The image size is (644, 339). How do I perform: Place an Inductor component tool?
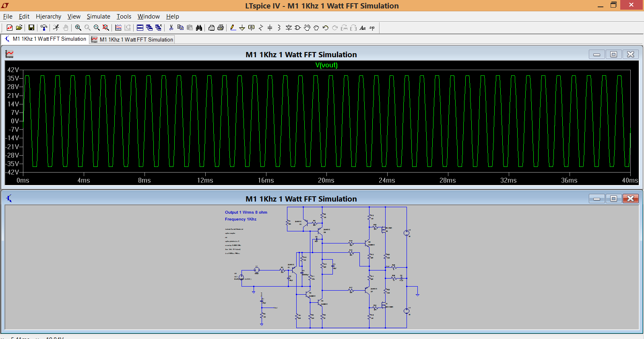tap(279, 27)
